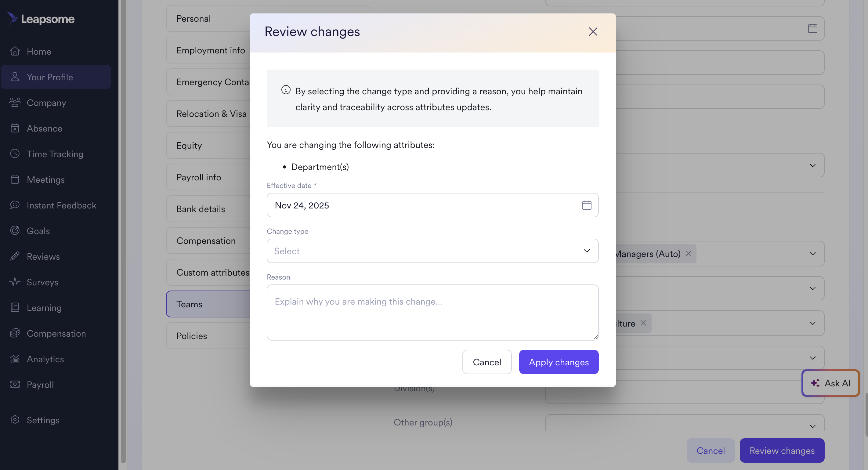Expand the Change type dropdown
Image resolution: width=868 pixels, height=470 pixels.
click(x=432, y=251)
